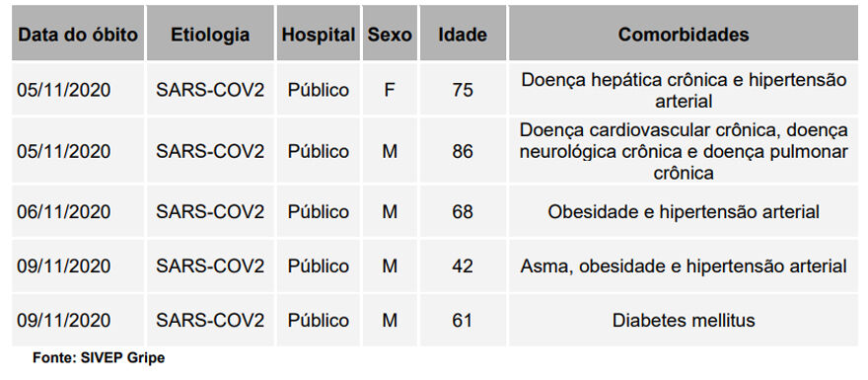Screen dimensions: 868x380
Task: Click the age value 86
Action: pyautogui.click(x=463, y=151)
